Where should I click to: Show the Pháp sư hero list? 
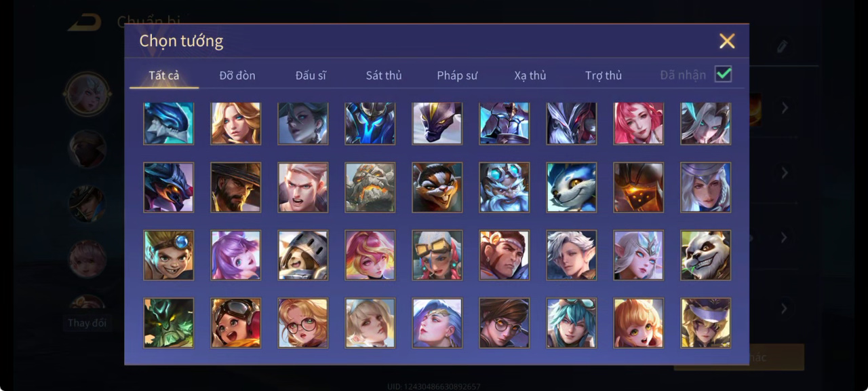[x=457, y=75]
